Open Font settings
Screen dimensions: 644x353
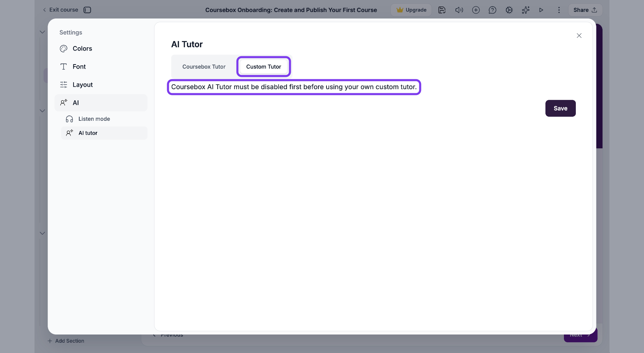tap(101, 67)
